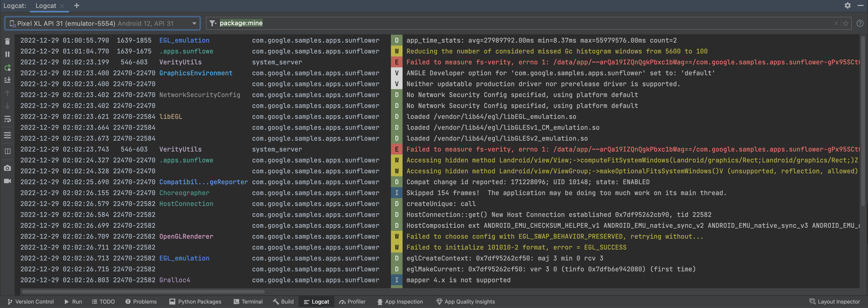Toggle the package:mine filter
This screenshot has width=868, height=308.
(241, 24)
